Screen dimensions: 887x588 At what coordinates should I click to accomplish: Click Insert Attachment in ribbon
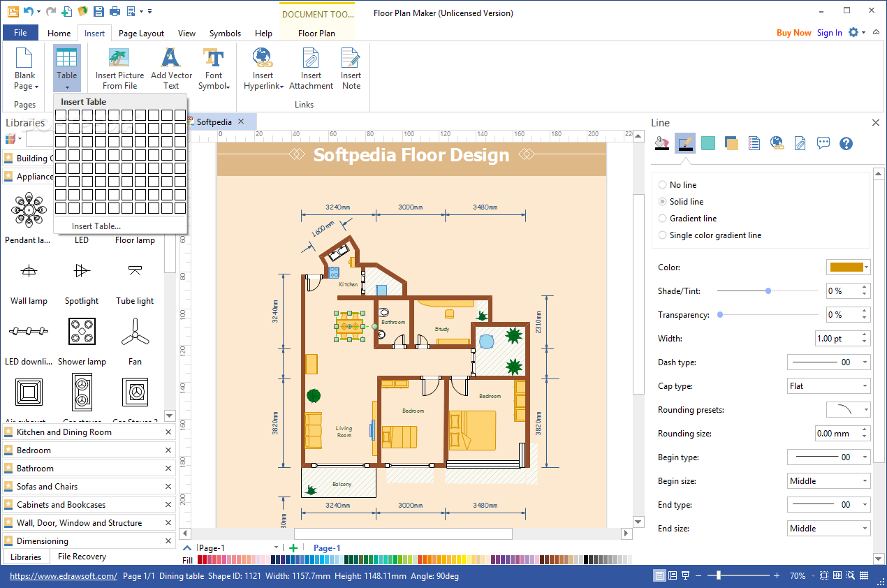pyautogui.click(x=311, y=68)
